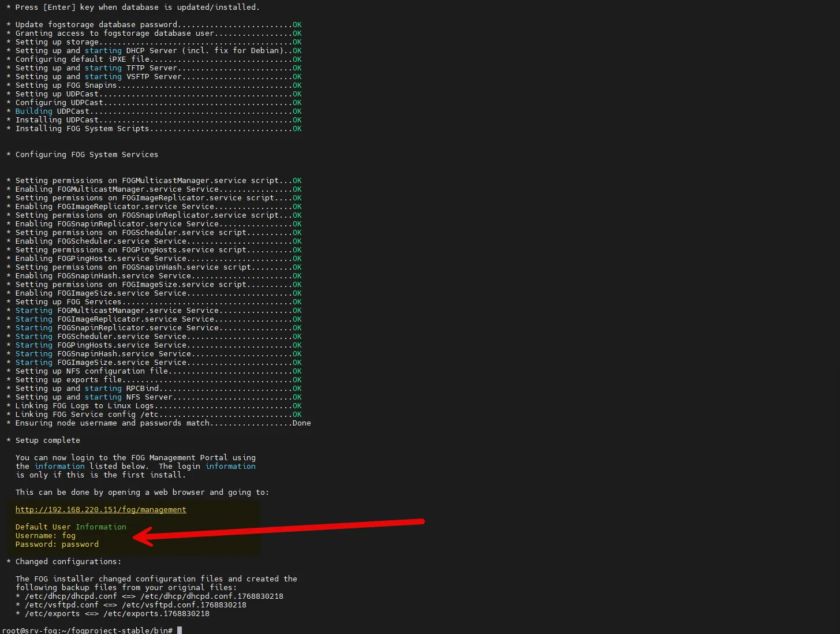Viewport: 840px width, 634px height.
Task: Click the '/etc/dhcp/dhcpd.conf' backup file line
Action: pyautogui.click(x=154, y=596)
